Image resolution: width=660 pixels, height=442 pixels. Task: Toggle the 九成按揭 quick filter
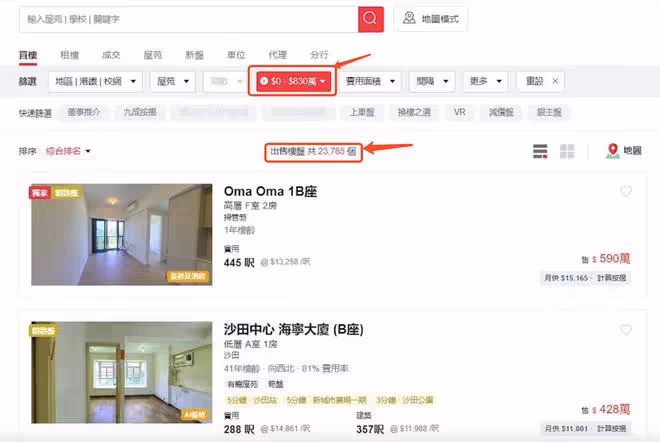[140, 112]
